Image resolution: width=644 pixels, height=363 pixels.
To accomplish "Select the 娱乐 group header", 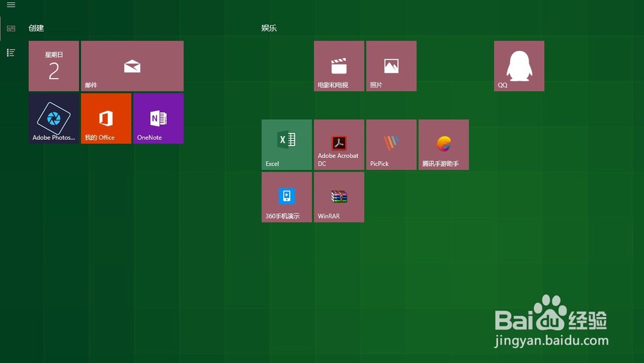I will point(269,28).
